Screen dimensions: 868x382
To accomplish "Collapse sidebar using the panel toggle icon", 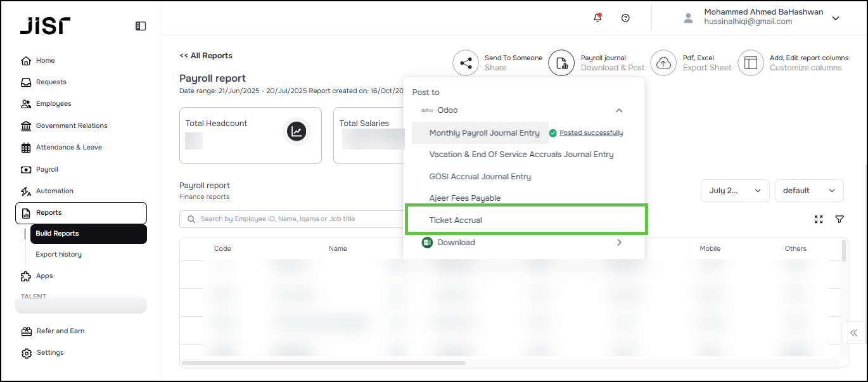I will pyautogui.click(x=141, y=26).
